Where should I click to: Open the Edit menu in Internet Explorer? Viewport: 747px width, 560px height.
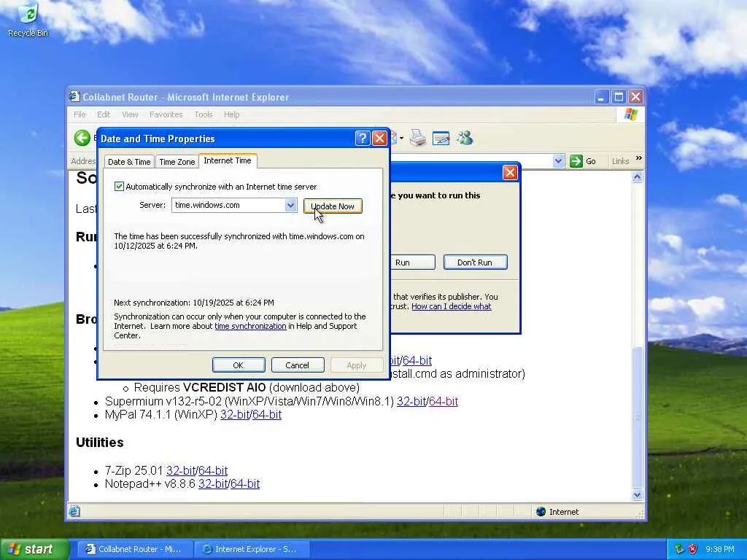pyautogui.click(x=104, y=114)
